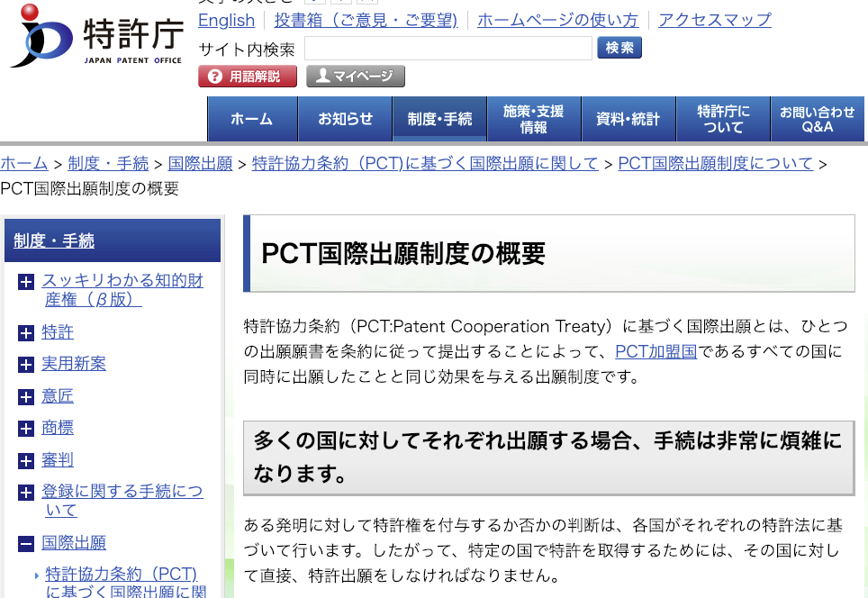The image size is (868, 598).
Task: Select the お知らせ navigation tab
Action: 346,119
